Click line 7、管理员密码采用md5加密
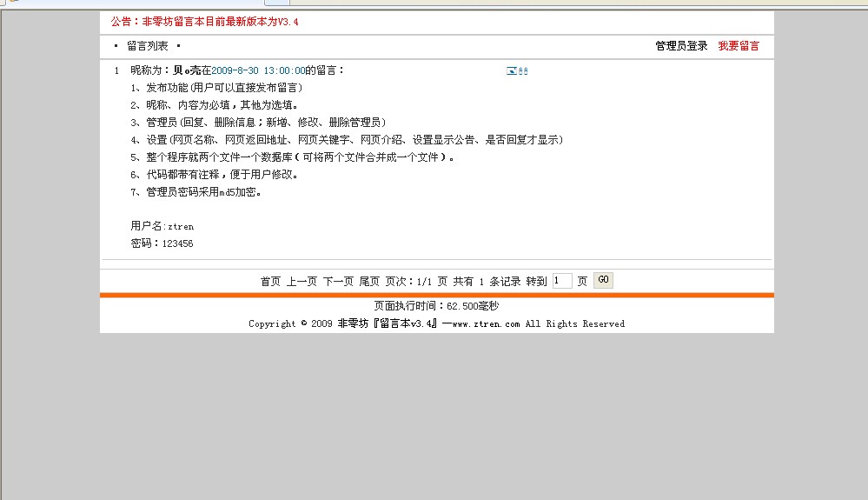 [196, 192]
